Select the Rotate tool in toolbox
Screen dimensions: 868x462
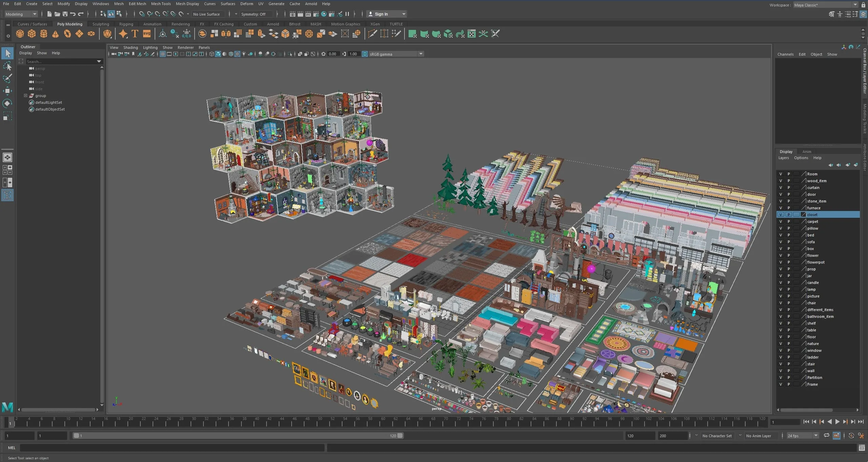[7, 103]
